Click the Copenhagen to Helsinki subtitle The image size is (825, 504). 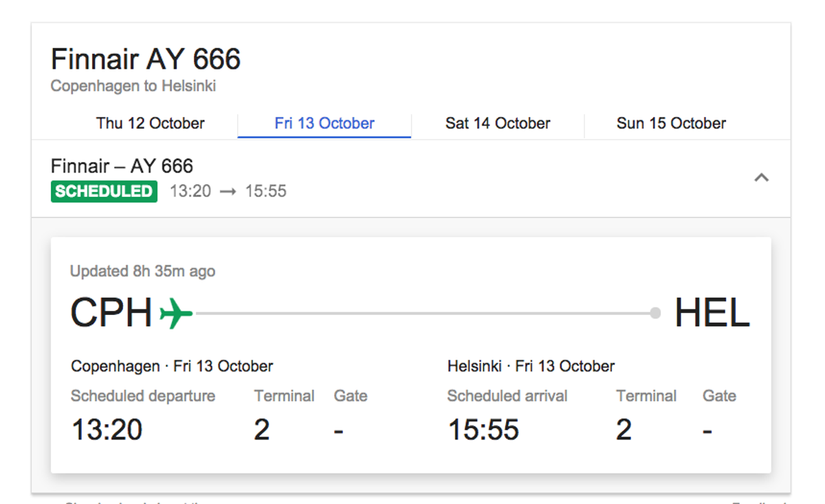tap(133, 86)
